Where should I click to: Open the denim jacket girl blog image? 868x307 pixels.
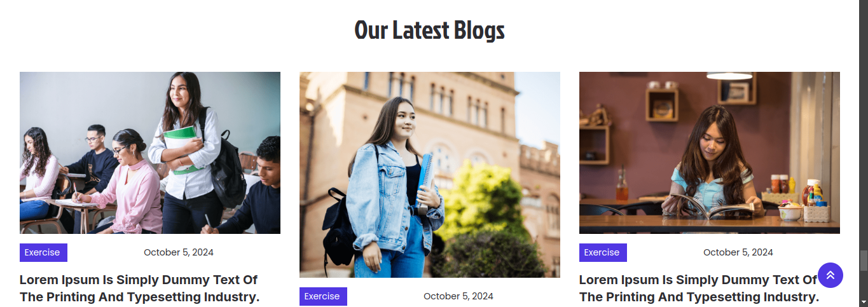pyautogui.click(x=430, y=175)
